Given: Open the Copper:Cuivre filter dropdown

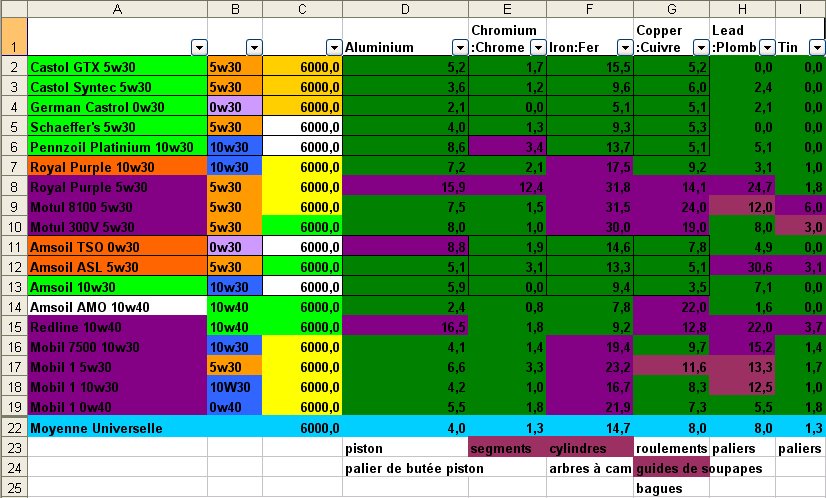Looking at the screenshot, I should tap(698, 47).
